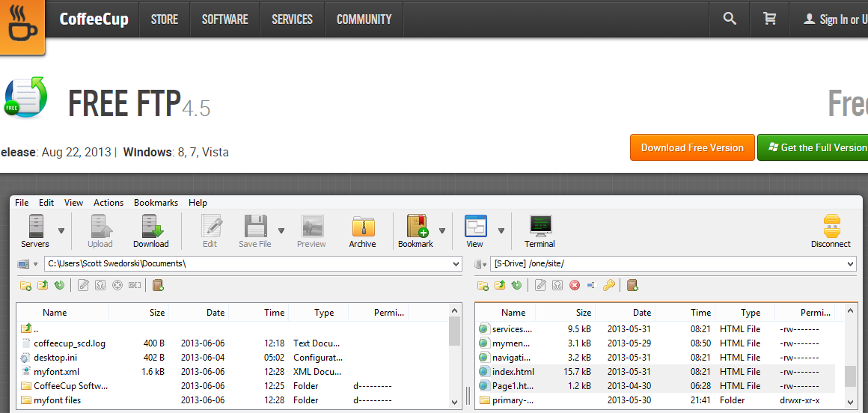Click the Save File toolbar icon

(255, 231)
